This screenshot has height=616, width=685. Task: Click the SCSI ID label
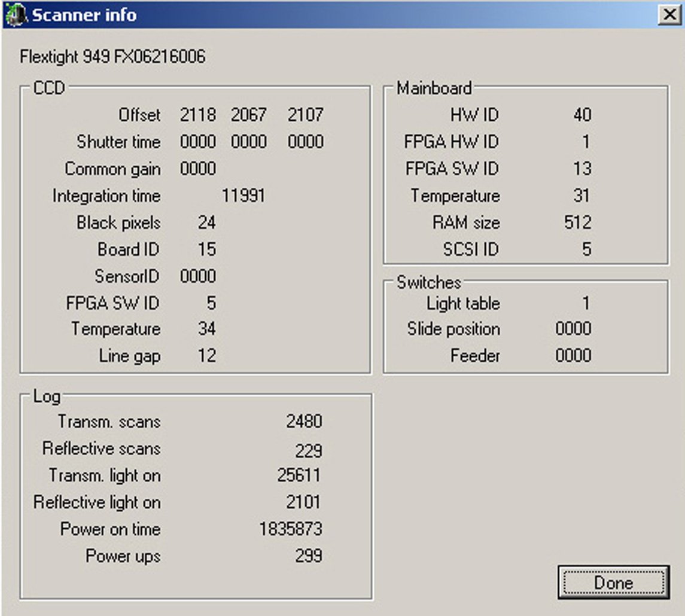471,249
